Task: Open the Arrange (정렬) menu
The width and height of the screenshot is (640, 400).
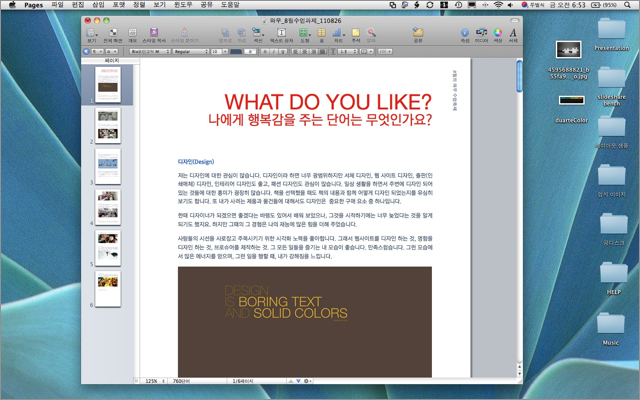Action: [x=139, y=5]
